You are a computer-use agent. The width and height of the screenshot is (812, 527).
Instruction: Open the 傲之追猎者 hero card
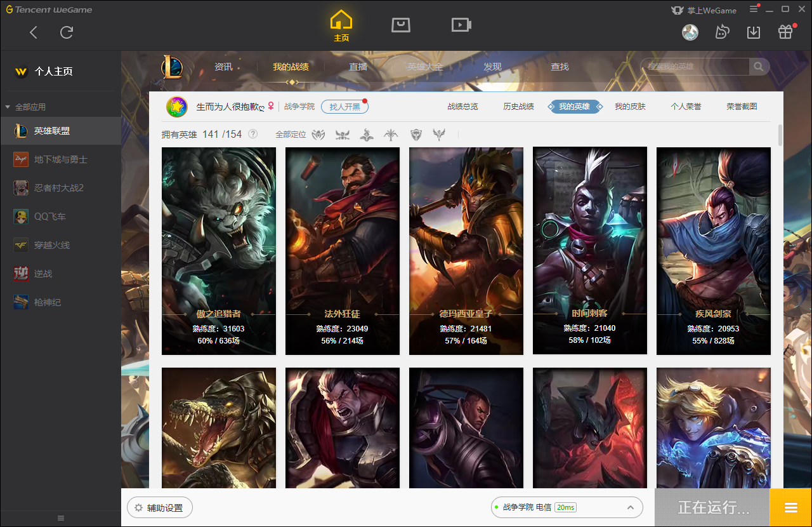(x=219, y=251)
